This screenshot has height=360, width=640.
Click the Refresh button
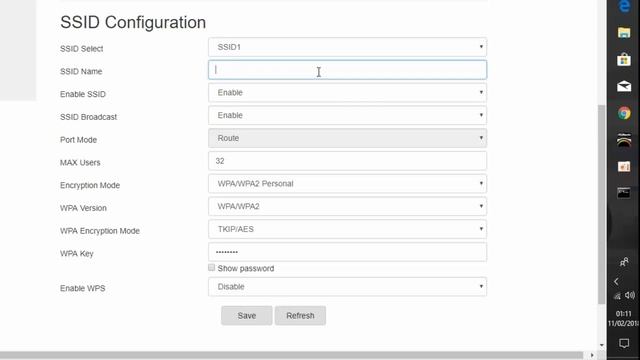point(300,316)
